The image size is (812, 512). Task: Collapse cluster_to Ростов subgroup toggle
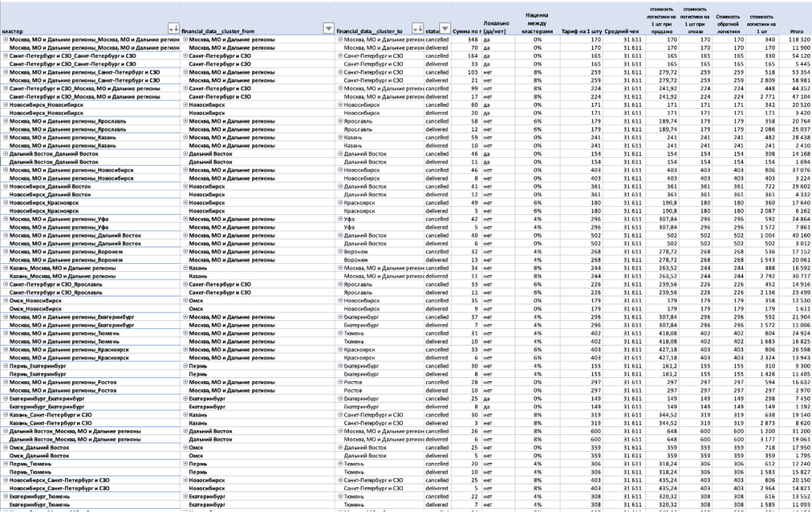340,382
